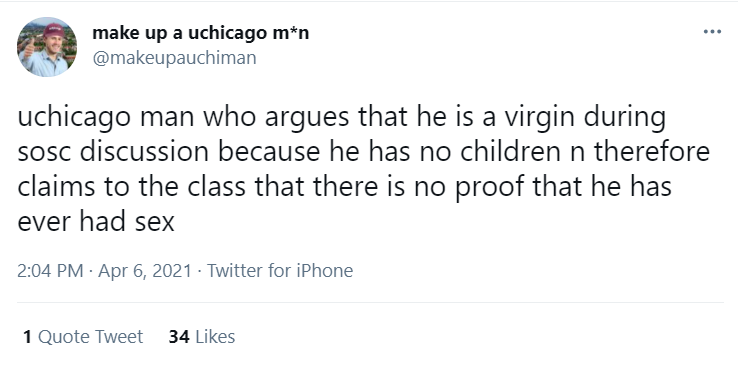Click the Apr 6, 2021 date
The height and width of the screenshot is (365, 738).
click(145, 271)
